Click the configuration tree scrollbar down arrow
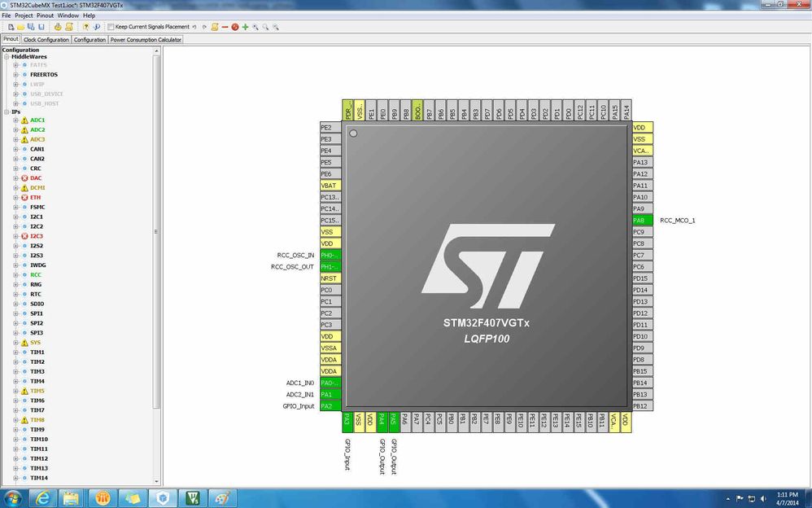The width and height of the screenshot is (812, 508). (x=156, y=482)
